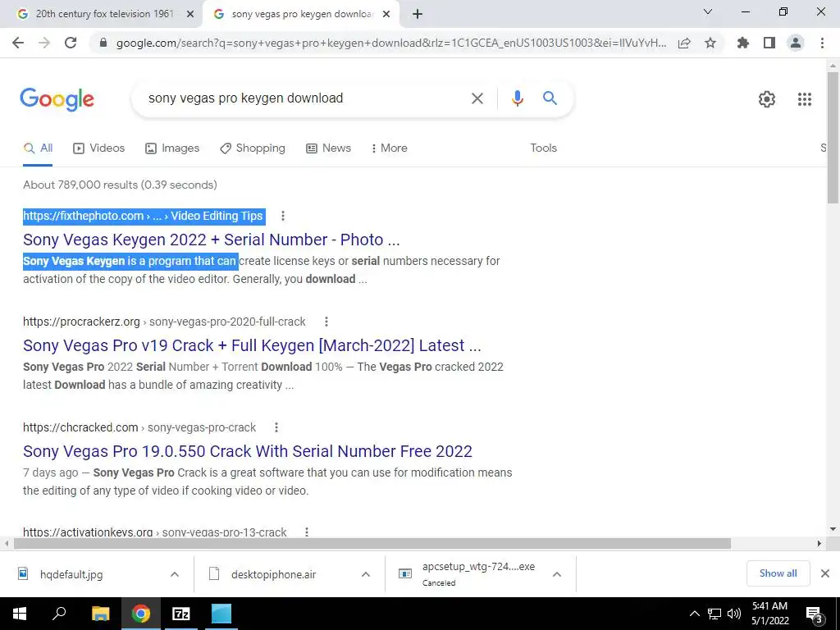Click the address bar URL text
Screen dimensions: 840x630
pos(391,43)
